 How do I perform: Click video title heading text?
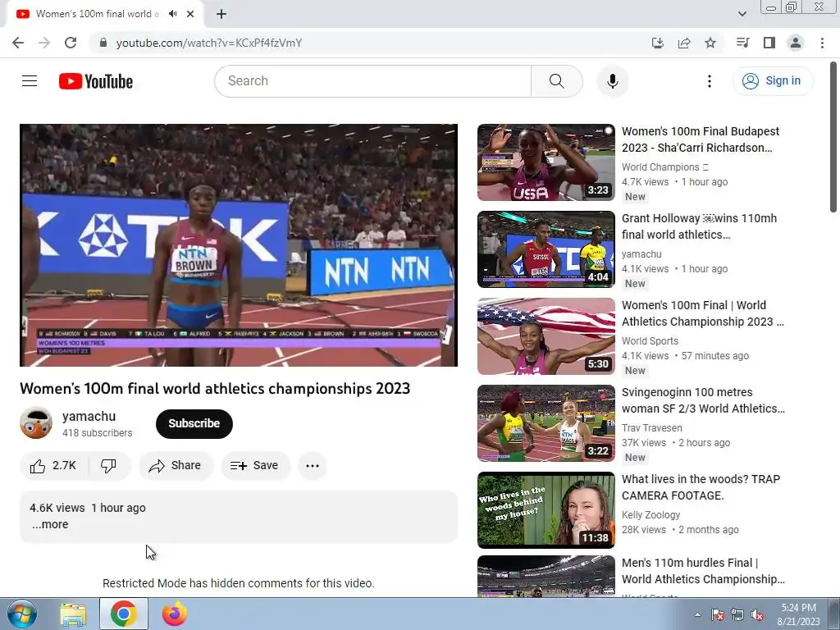pos(215,388)
